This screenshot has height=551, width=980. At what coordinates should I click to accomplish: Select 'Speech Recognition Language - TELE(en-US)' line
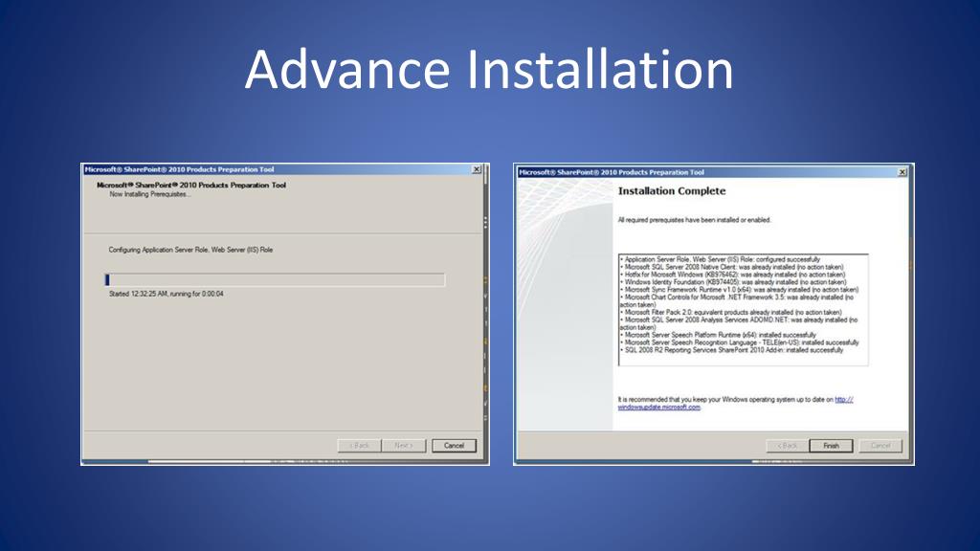click(740, 342)
